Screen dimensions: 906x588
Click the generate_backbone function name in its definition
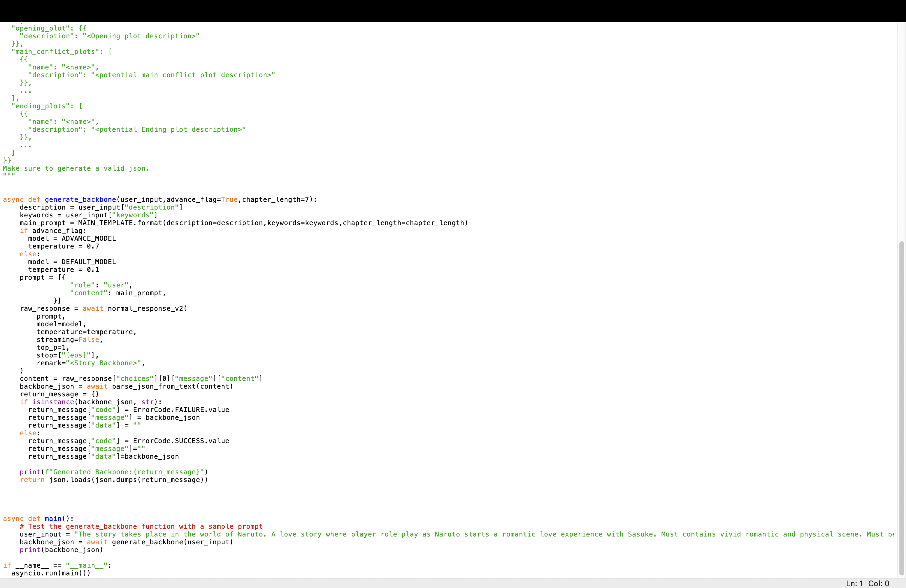coord(80,199)
